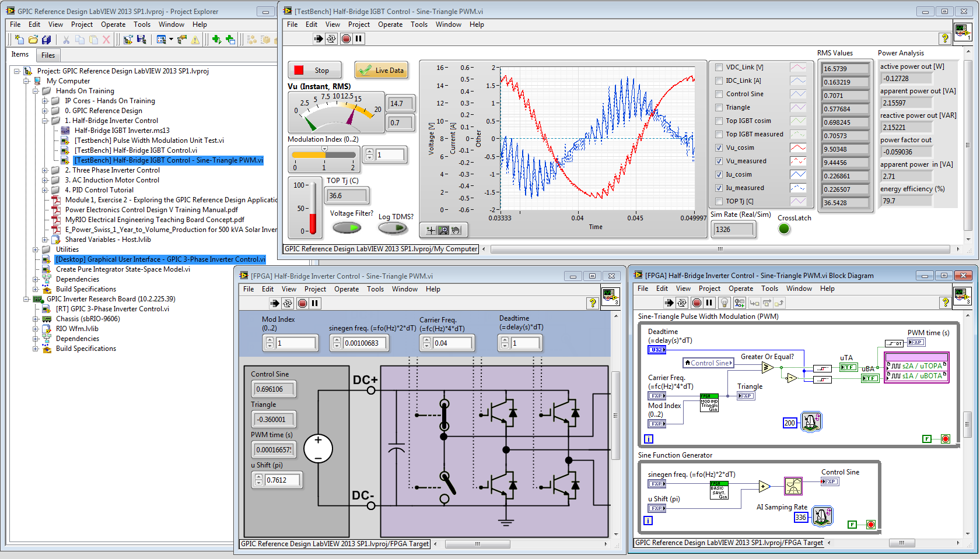Enable VDC_Link [V] plot checkbox

(x=719, y=67)
